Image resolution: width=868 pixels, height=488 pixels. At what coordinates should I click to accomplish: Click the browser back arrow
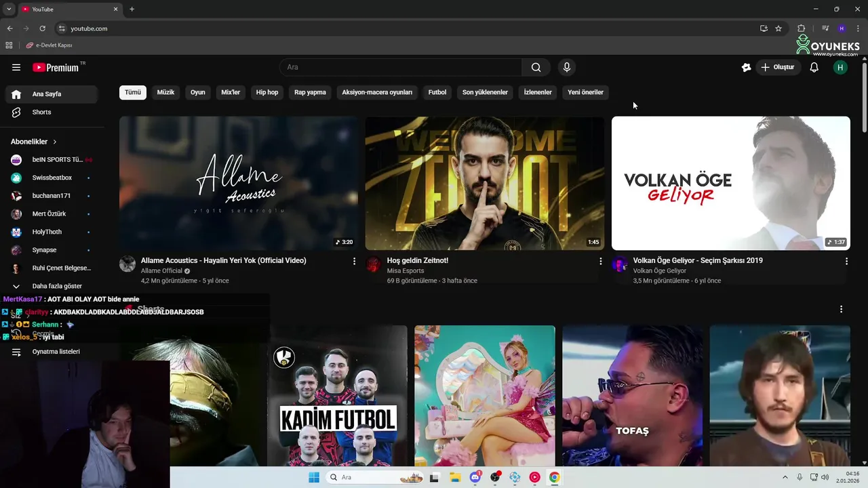tap(9, 28)
